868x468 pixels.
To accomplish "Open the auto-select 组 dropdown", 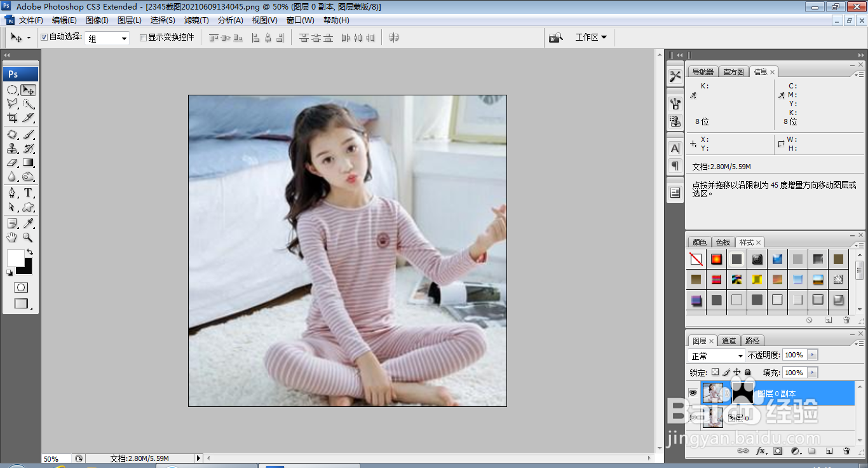I will [107, 38].
